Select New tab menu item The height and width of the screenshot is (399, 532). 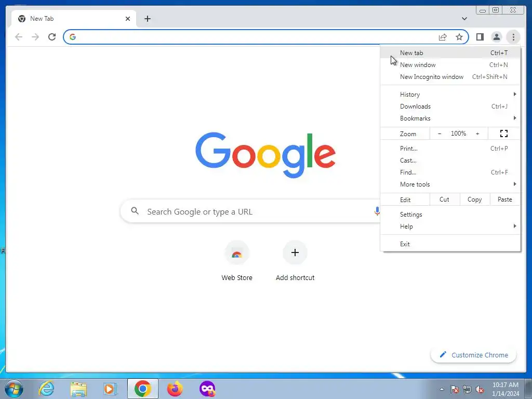(450, 53)
